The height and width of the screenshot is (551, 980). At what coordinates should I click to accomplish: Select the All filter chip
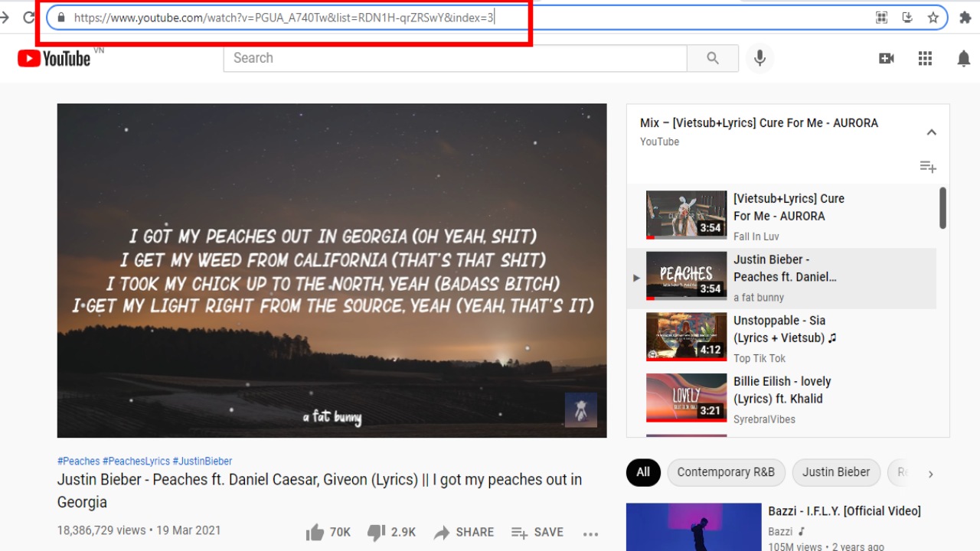pos(643,472)
